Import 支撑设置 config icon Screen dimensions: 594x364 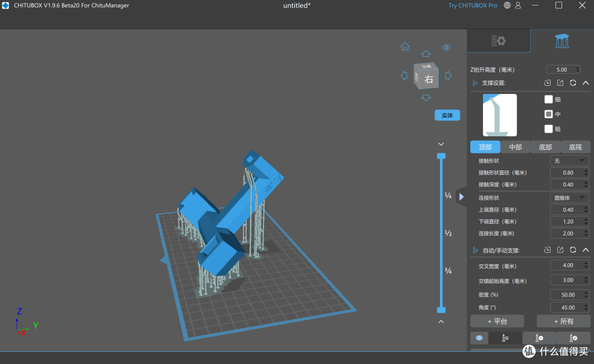(547, 82)
